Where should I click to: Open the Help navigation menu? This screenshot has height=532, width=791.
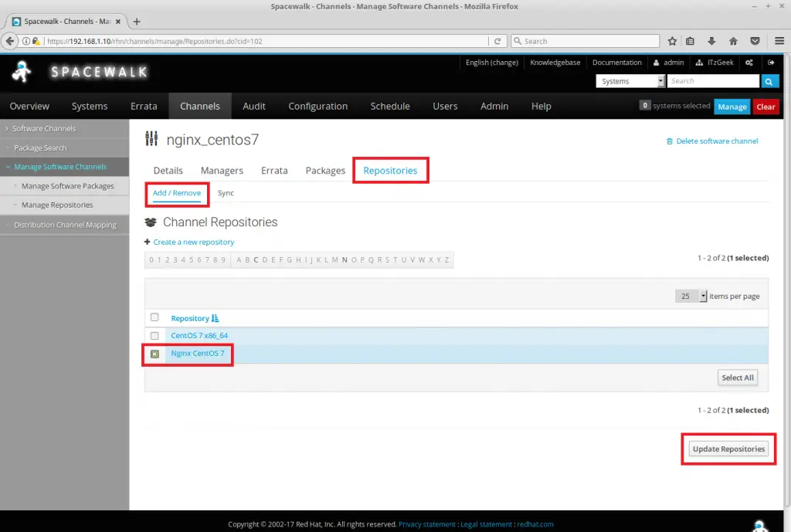pyautogui.click(x=541, y=107)
